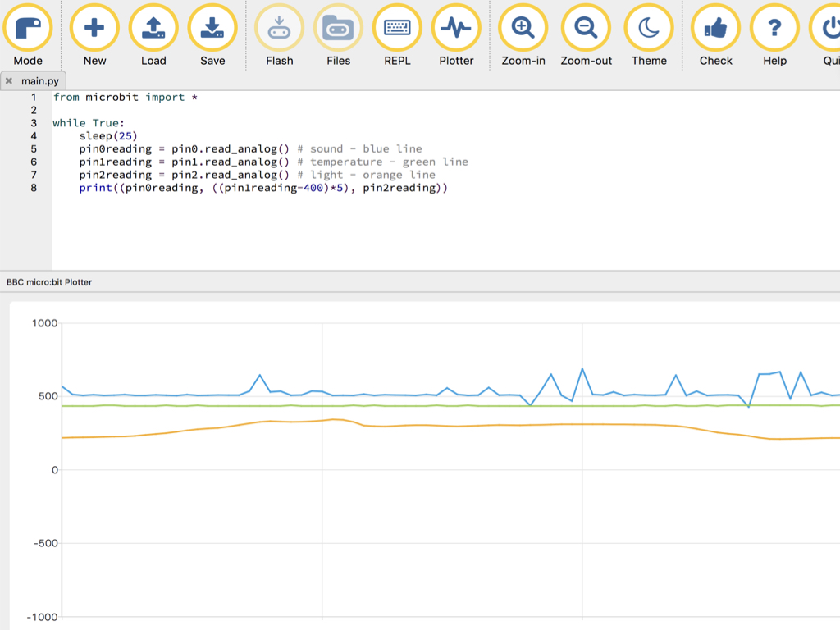Open the Files panel
The image size is (840, 630).
(x=338, y=35)
